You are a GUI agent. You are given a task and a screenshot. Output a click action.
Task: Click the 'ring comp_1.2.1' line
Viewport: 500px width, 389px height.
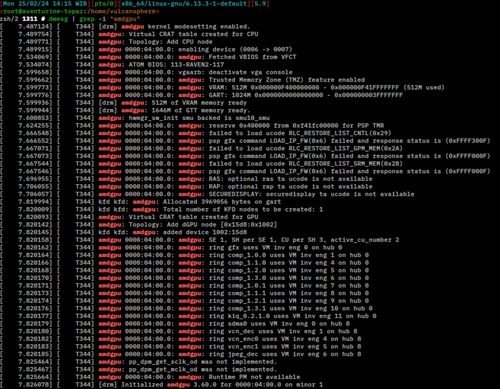(x=289, y=301)
